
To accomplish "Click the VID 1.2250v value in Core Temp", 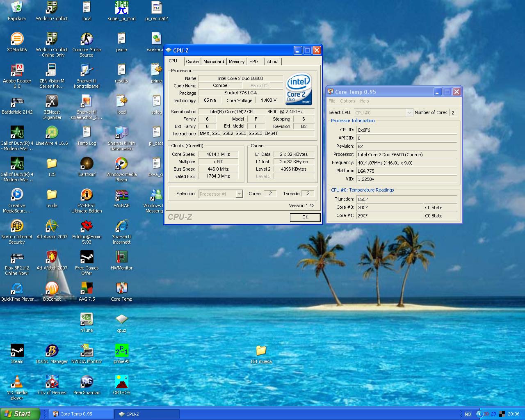I will [x=406, y=179].
